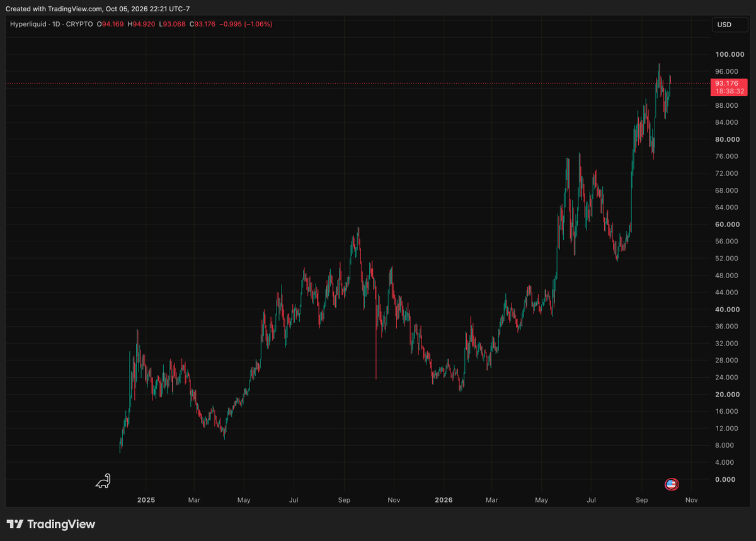Click the Nov label at the time axis end

691,500
